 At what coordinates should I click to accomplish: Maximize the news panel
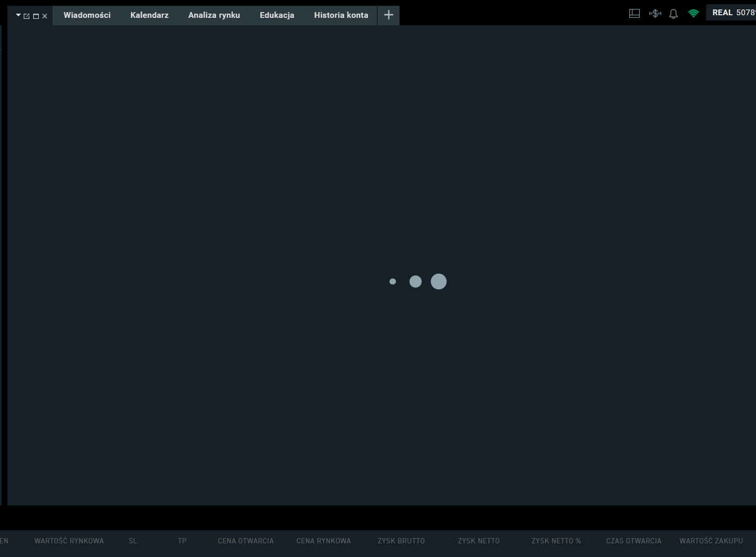tap(36, 16)
